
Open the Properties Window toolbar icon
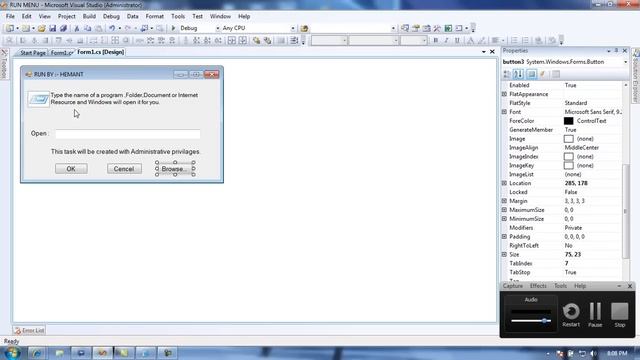tap(416, 28)
